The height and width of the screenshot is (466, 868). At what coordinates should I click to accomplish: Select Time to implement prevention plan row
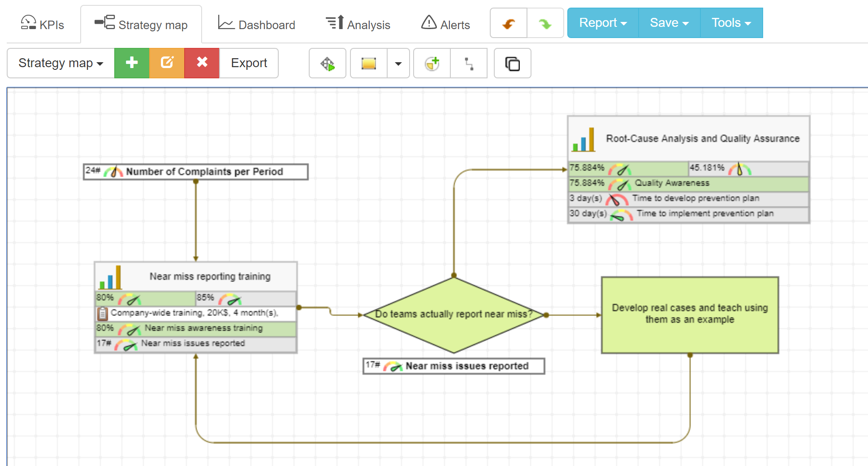[x=688, y=214]
